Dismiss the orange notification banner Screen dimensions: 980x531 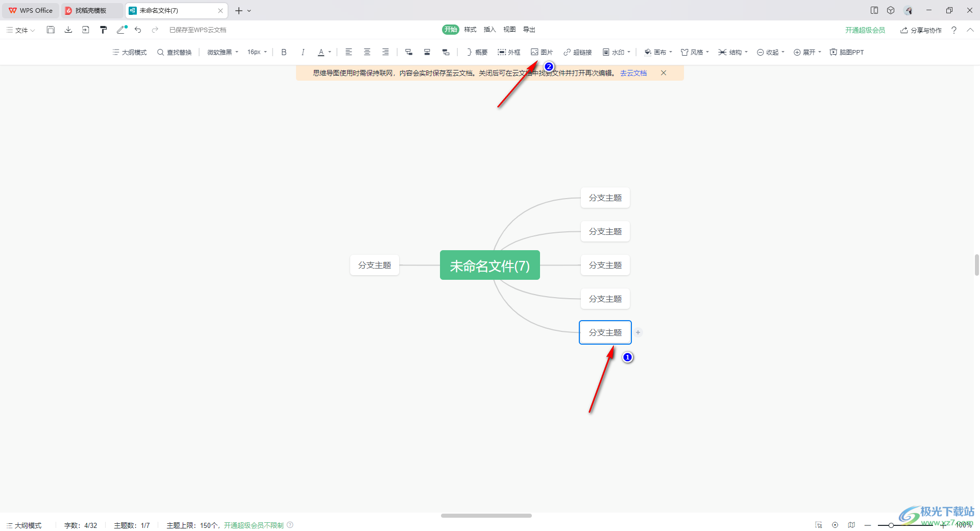(664, 73)
